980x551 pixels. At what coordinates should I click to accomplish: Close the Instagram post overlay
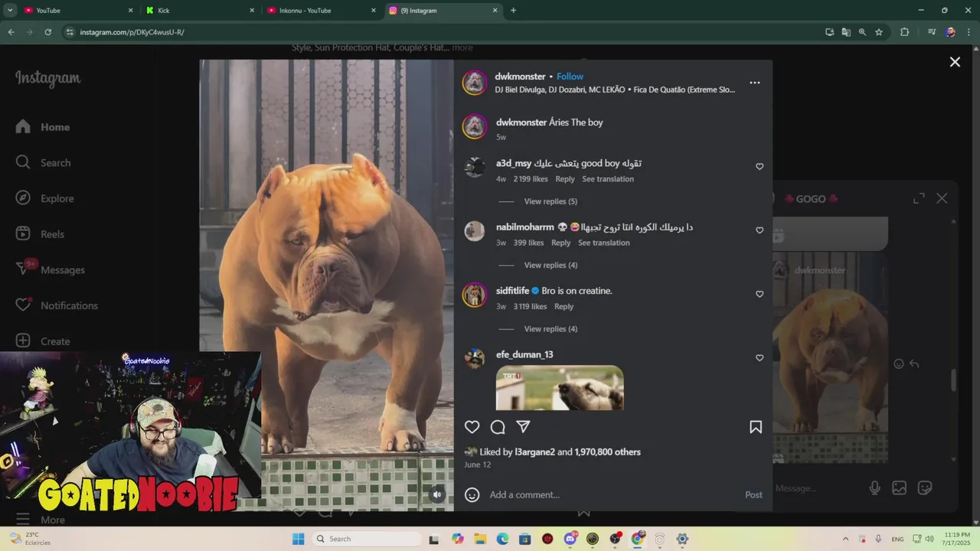click(x=955, y=62)
